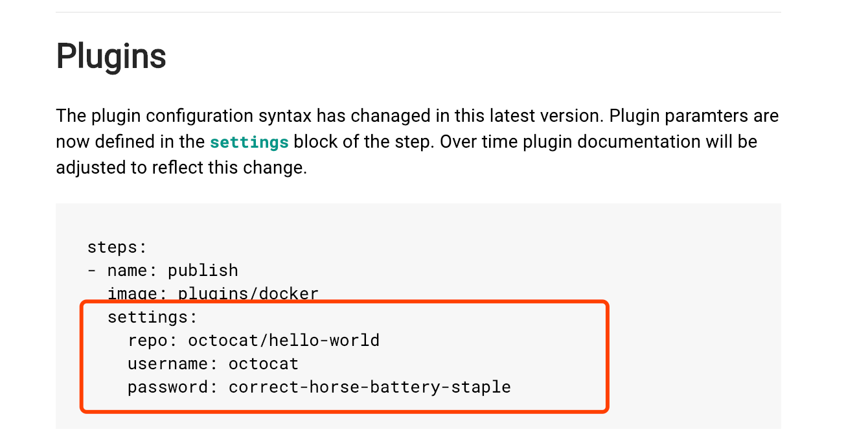This screenshot has width=868, height=447.
Task: Click the "repo" key in the code
Action: [148, 340]
